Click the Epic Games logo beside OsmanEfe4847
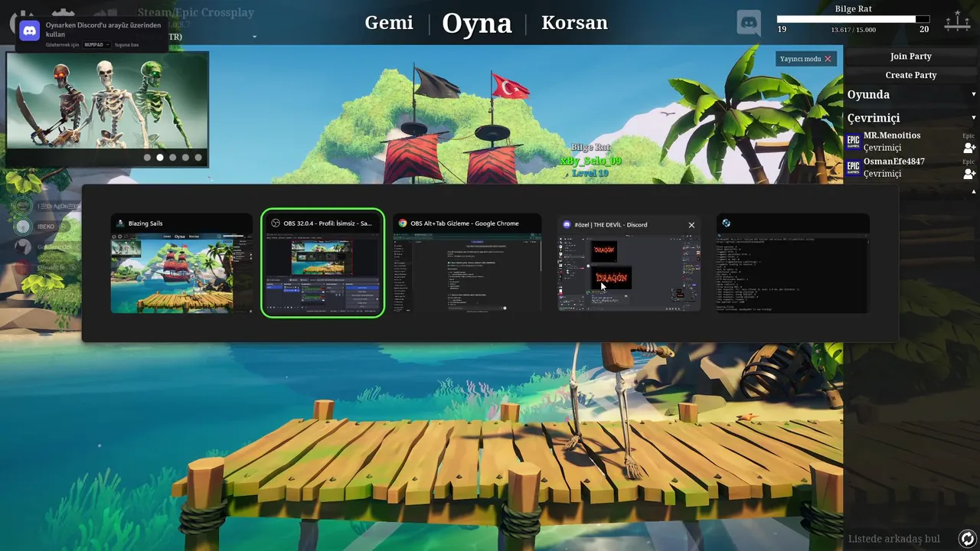Screen dimensions: 980x551 tap(853, 168)
